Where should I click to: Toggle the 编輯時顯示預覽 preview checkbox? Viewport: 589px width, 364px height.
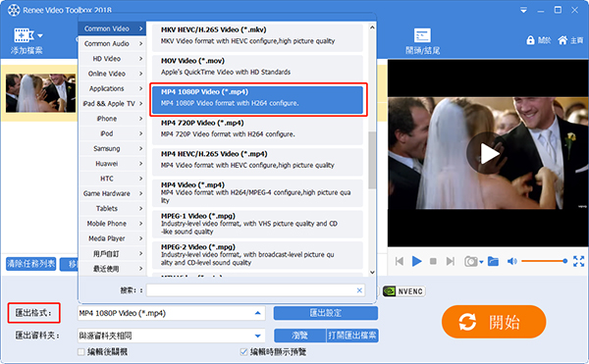(243, 351)
